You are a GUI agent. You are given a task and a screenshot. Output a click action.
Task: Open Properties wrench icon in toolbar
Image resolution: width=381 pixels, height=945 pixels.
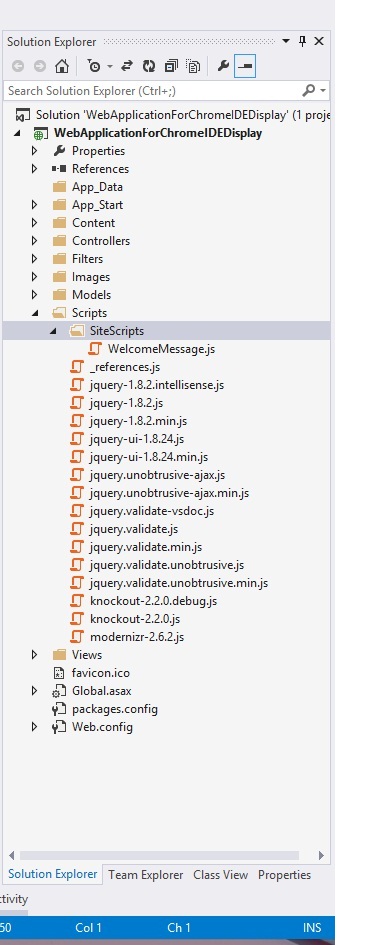pos(223,66)
